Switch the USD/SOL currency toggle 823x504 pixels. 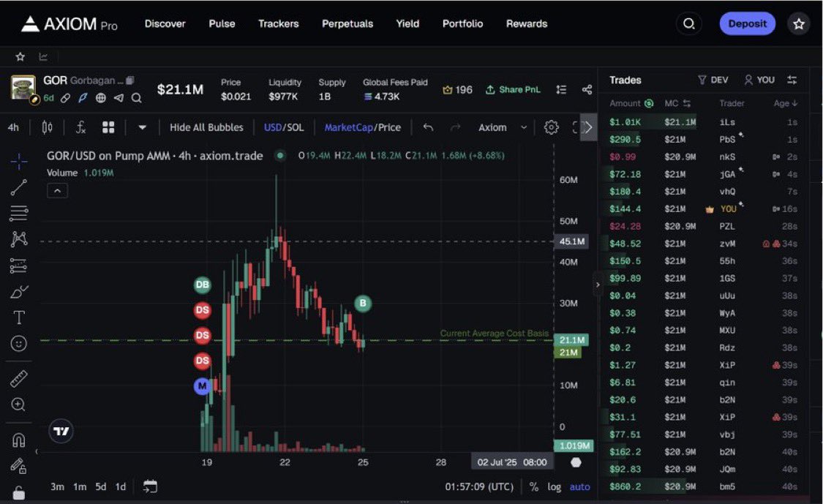(x=283, y=127)
